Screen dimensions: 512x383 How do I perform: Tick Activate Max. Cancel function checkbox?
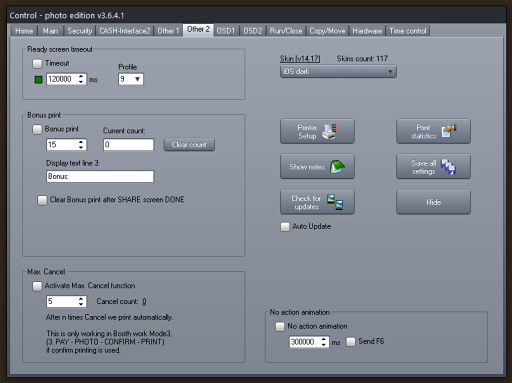[x=37, y=286]
